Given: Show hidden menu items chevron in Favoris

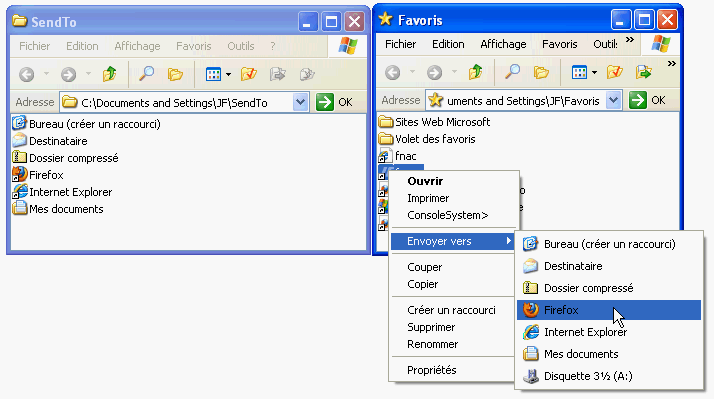Looking at the screenshot, I should coord(630,40).
